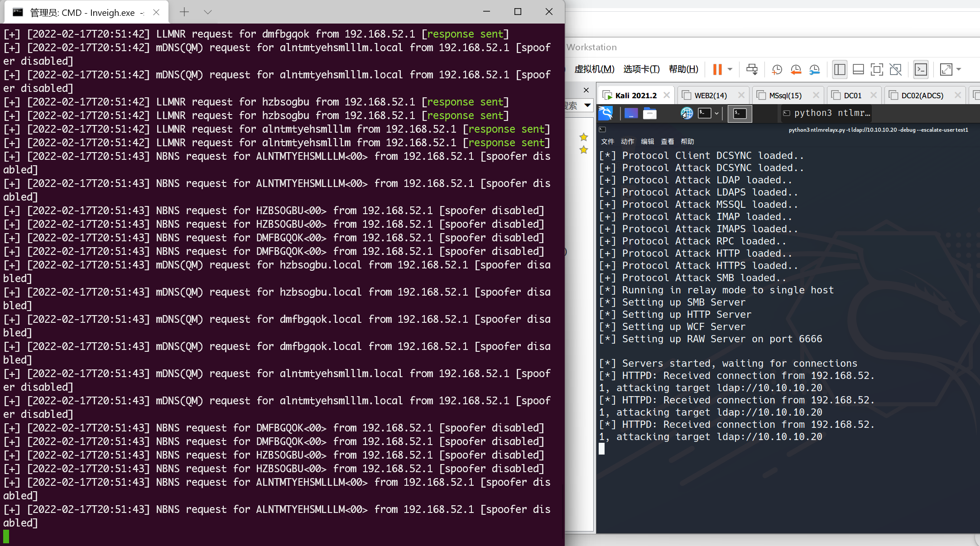This screenshot has height=546, width=980.
Task: Click 文件 menu in the Kali terminal
Action: click(607, 142)
